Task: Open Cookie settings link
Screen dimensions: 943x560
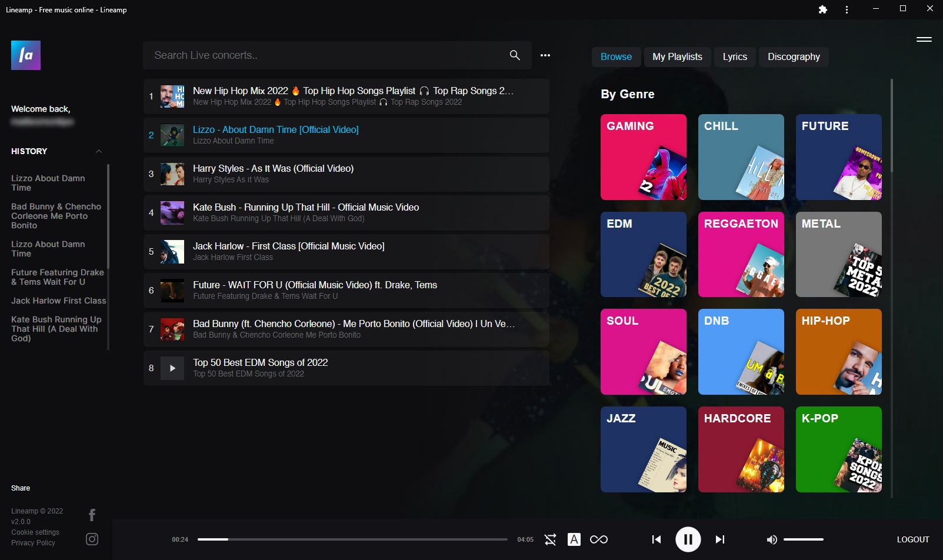Action: 35,532
